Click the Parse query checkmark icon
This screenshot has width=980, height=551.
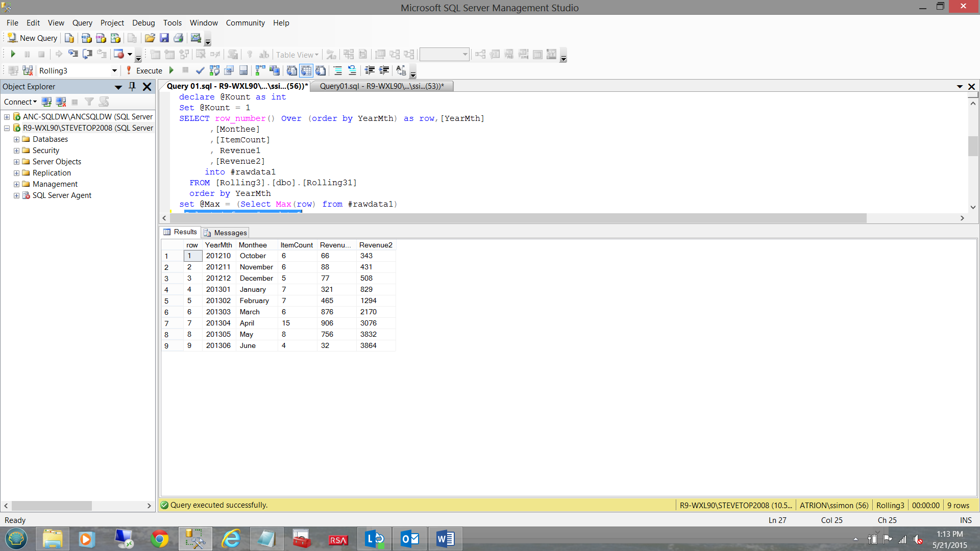200,70
